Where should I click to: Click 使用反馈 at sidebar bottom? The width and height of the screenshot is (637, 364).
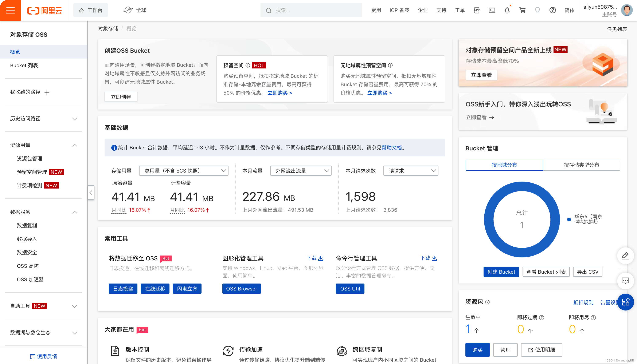[x=43, y=356]
